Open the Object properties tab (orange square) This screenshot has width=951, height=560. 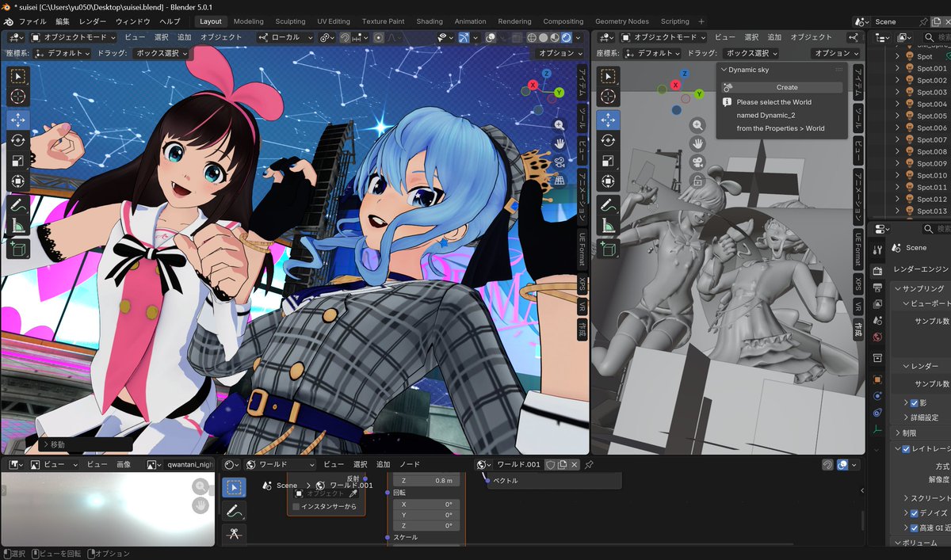tap(877, 379)
